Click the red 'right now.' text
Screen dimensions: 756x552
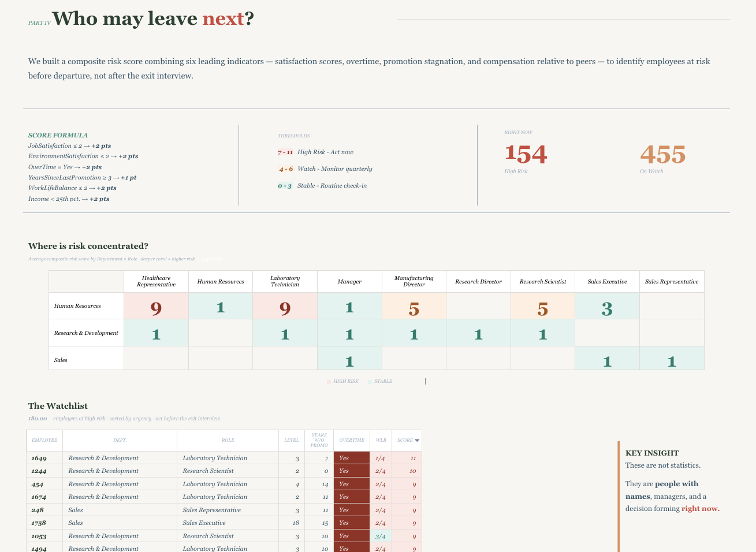click(x=701, y=509)
